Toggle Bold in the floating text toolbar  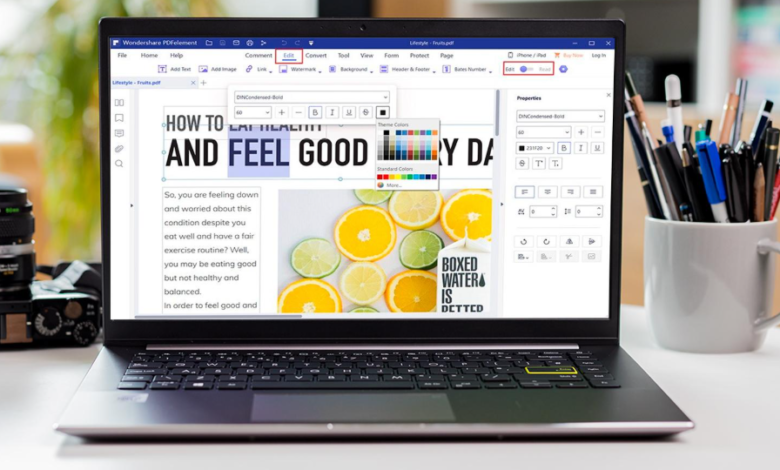tap(315, 112)
